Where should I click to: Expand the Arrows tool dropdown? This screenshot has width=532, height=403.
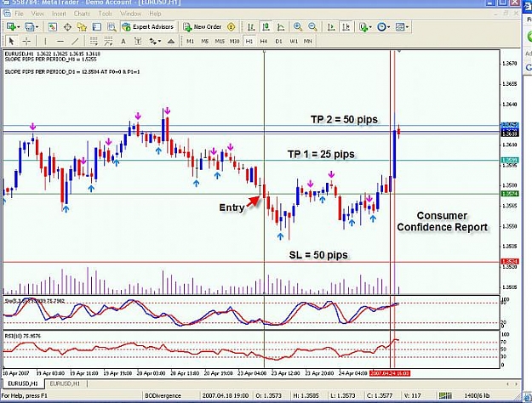pyautogui.click(x=159, y=42)
